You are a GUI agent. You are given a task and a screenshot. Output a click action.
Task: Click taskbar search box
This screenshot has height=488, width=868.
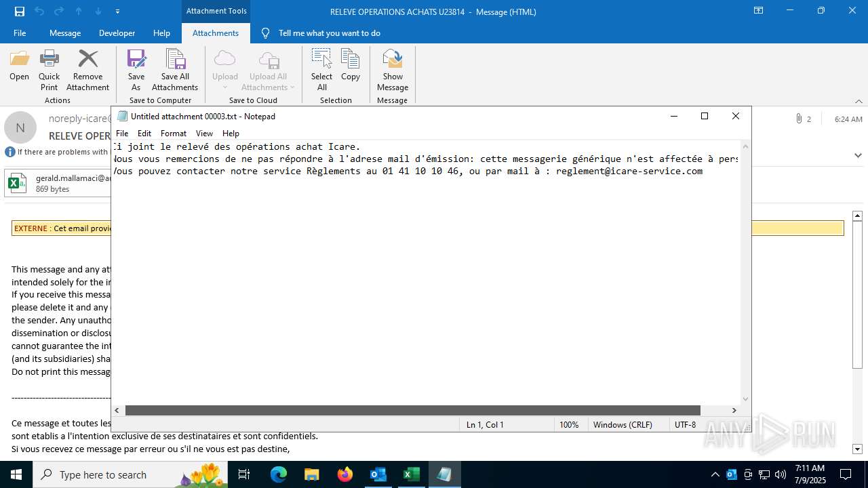coord(131,474)
